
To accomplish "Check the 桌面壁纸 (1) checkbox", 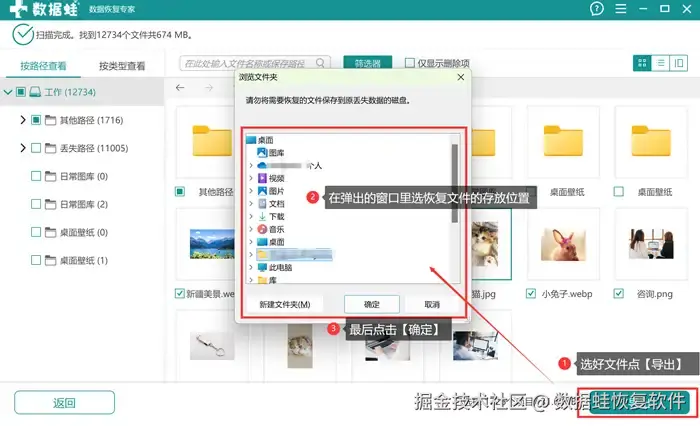I will click(36, 260).
